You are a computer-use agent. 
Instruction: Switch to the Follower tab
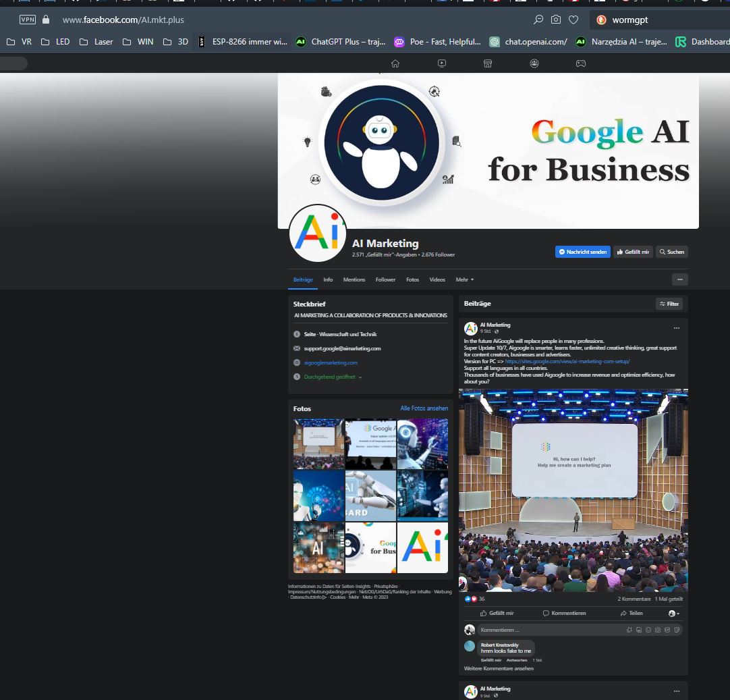coord(385,279)
